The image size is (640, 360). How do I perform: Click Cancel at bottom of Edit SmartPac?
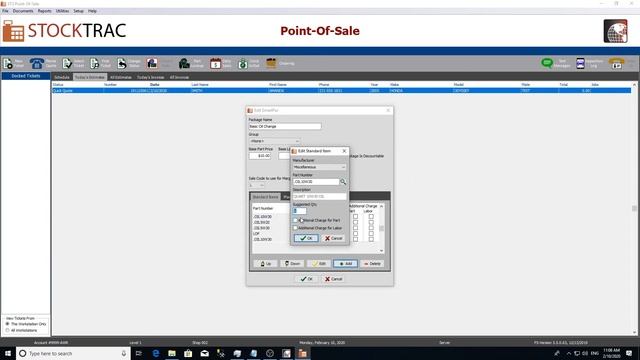(x=334, y=279)
